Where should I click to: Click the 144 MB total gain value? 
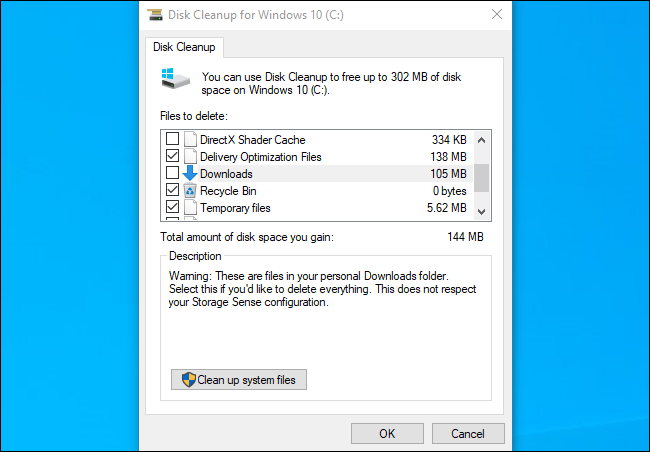click(x=465, y=237)
